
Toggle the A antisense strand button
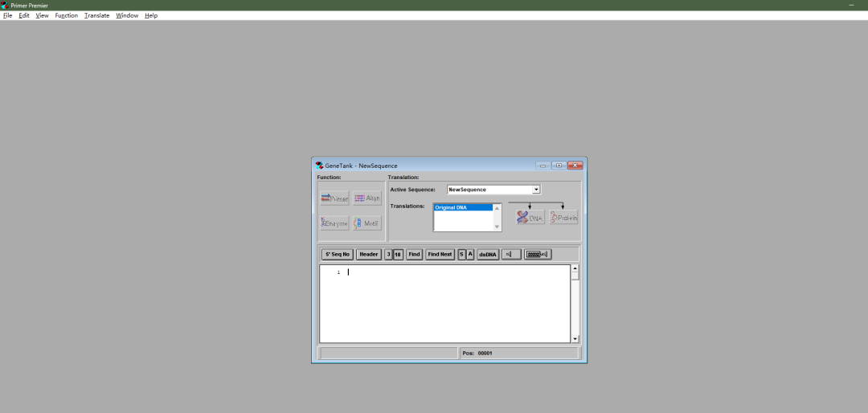click(x=470, y=255)
